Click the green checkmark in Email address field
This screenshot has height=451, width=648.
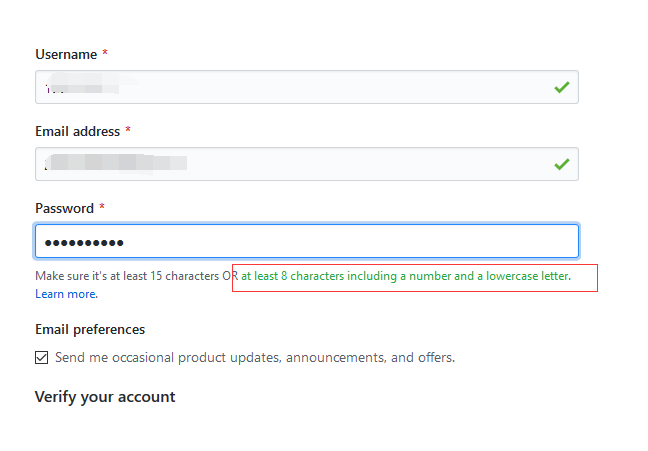coord(562,164)
